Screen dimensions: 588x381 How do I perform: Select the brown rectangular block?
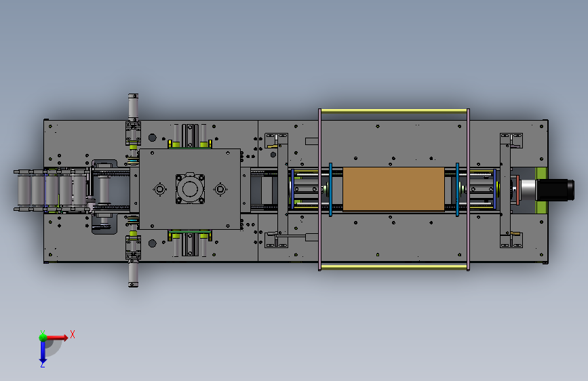click(393, 189)
